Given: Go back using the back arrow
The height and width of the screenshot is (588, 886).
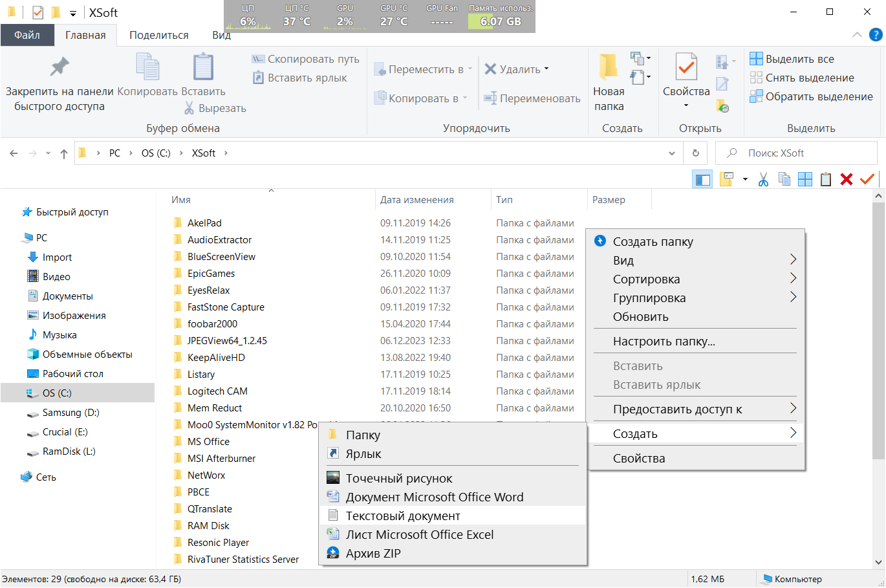Looking at the screenshot, I should tap(14, 153).
